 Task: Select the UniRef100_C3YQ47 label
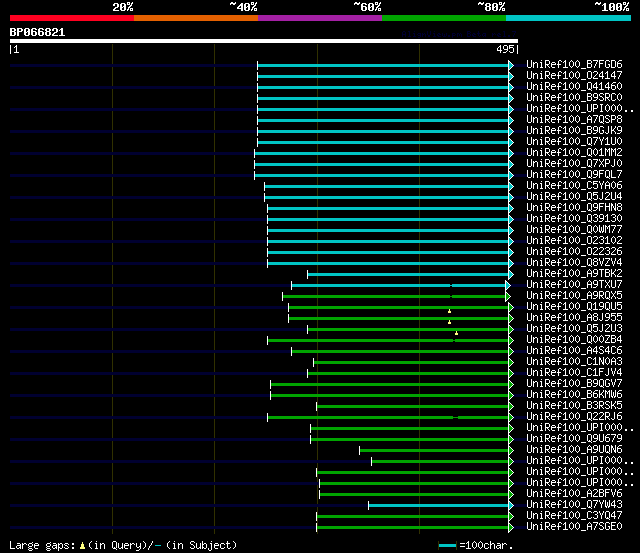tap(574, 516)
